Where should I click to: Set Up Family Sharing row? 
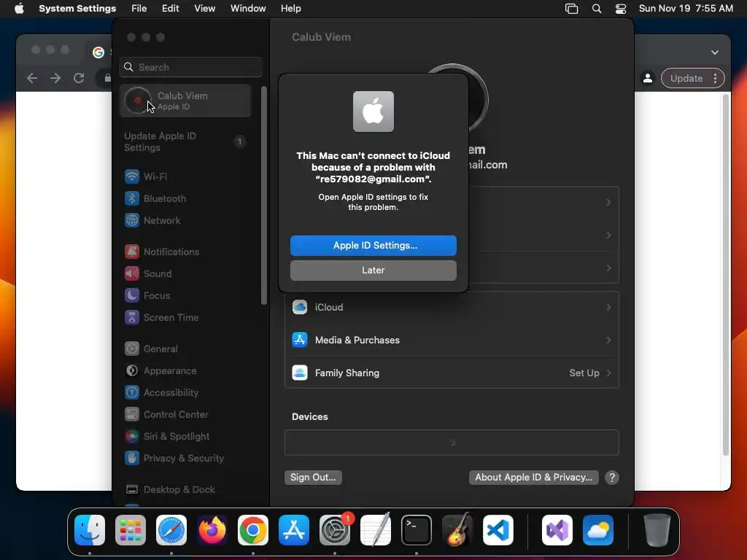coord(452,373)
